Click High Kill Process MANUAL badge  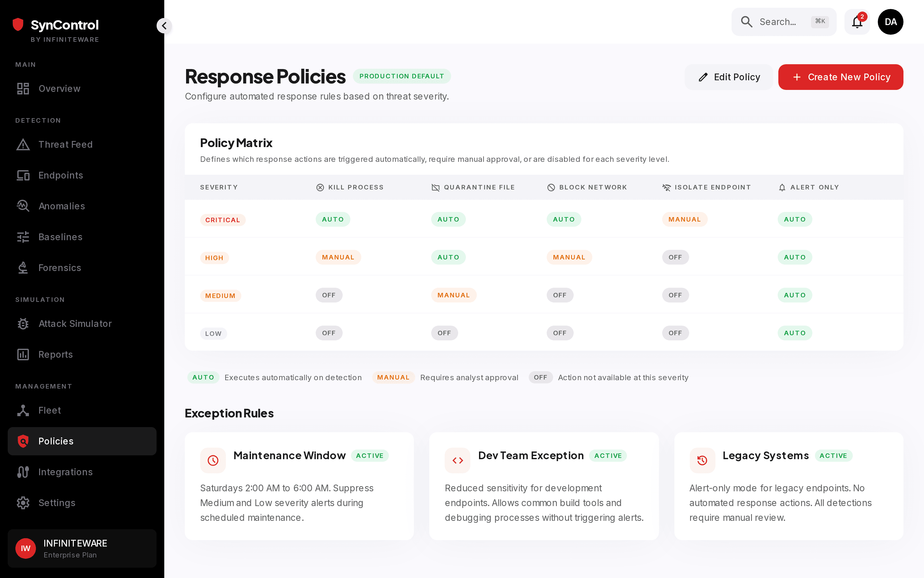pyautogui.click(x=338, y=257)
